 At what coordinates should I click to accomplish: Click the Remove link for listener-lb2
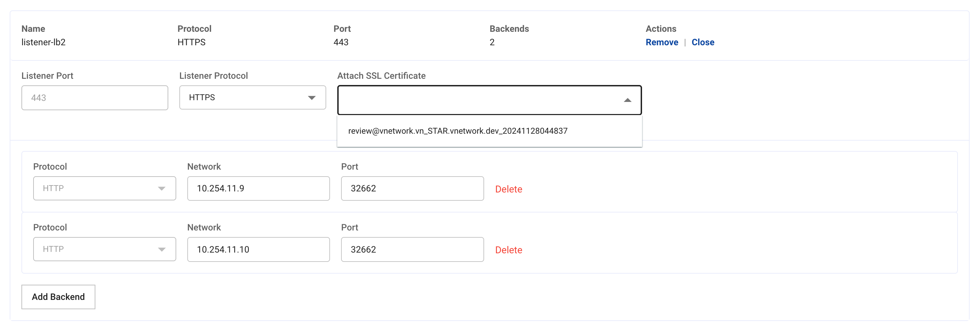click(662, 42)
